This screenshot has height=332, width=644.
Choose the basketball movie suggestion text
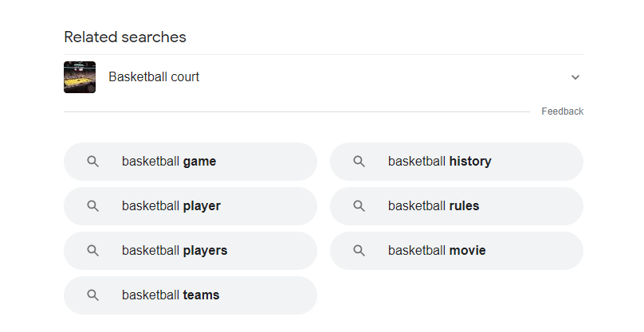click(437, 250)
